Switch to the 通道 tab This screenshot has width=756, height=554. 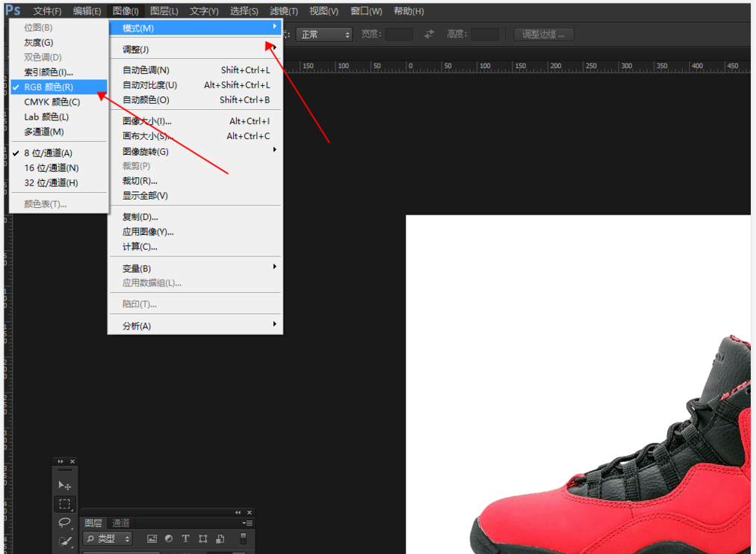click(121, 523)
